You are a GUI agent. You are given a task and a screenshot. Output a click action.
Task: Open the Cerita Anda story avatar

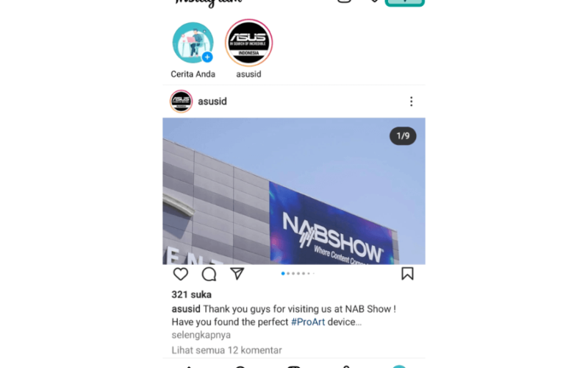click(193, 43)
